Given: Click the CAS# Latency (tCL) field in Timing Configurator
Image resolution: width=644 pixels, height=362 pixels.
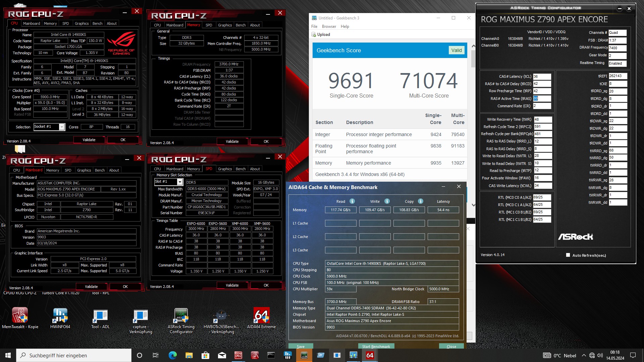Looking at the screenshot, I should 542,76.
